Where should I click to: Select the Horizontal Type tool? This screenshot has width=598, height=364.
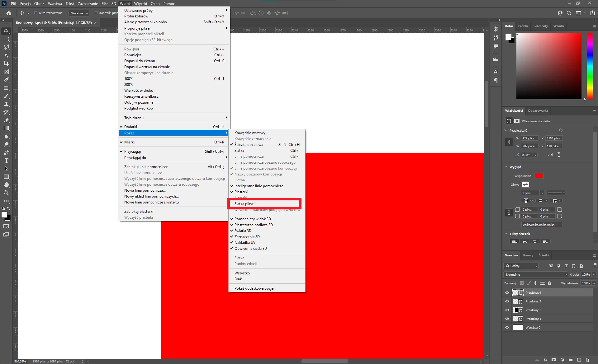[x=6, y=161]
